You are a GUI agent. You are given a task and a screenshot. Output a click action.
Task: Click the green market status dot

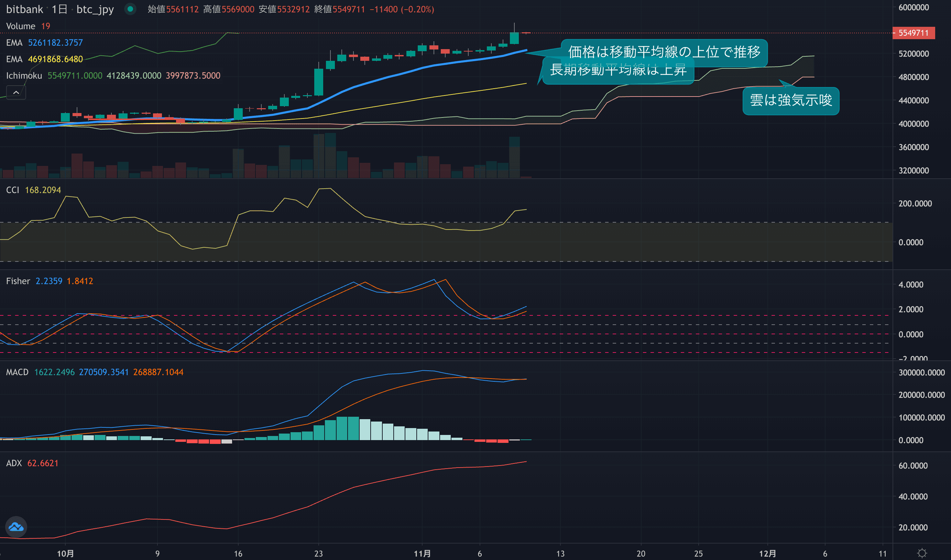130,9
